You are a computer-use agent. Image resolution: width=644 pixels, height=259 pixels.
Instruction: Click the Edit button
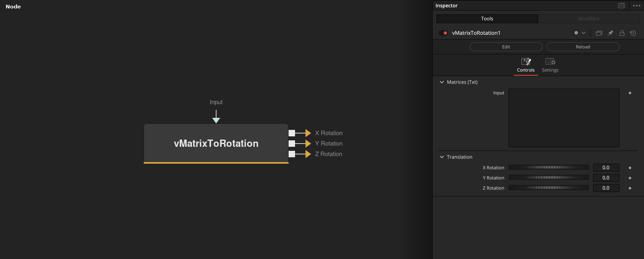pyautogui.click(x=506, y=47)
